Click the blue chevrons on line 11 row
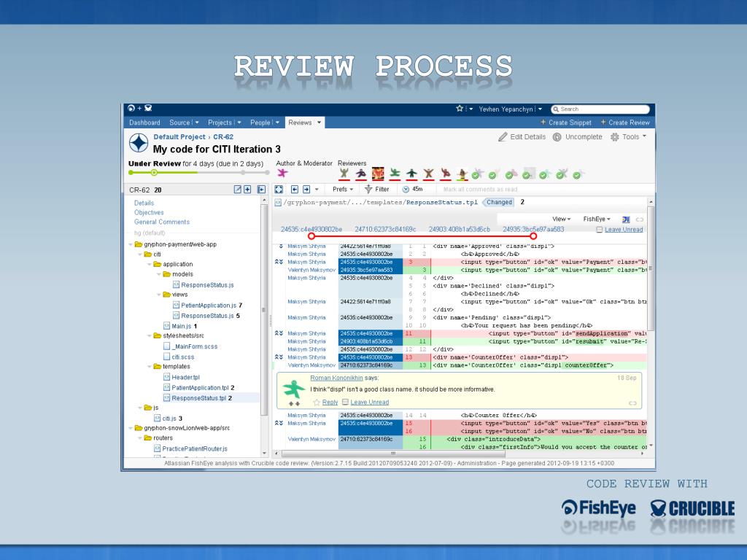 click(x=279, y=333)
